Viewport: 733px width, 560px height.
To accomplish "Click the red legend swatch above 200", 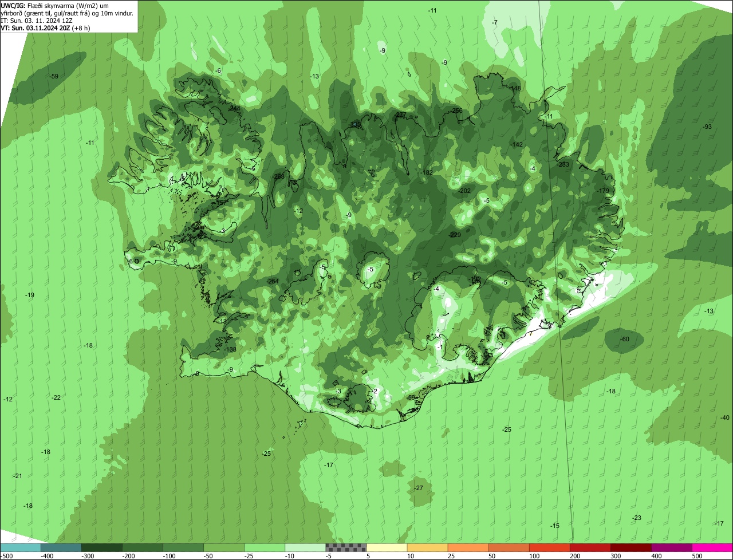I will coord(589,547).
